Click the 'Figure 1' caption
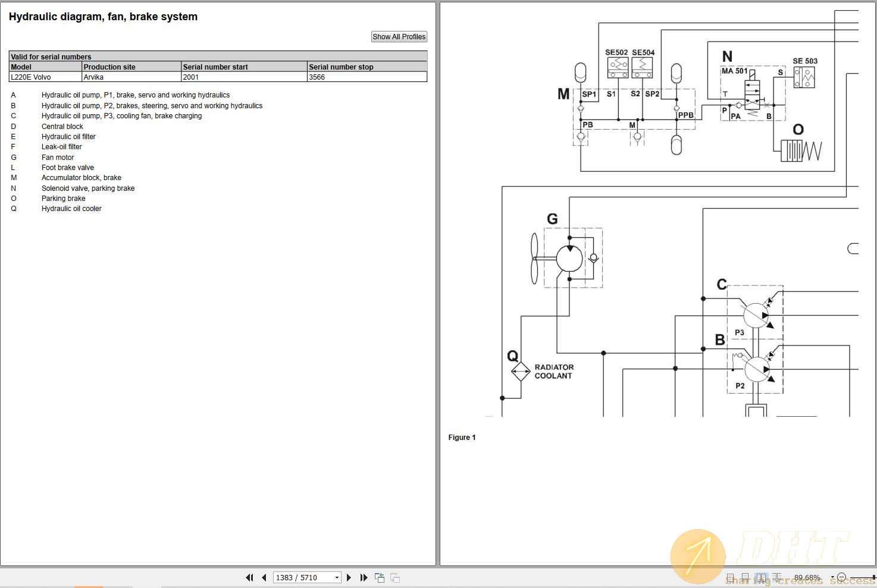 462,437
